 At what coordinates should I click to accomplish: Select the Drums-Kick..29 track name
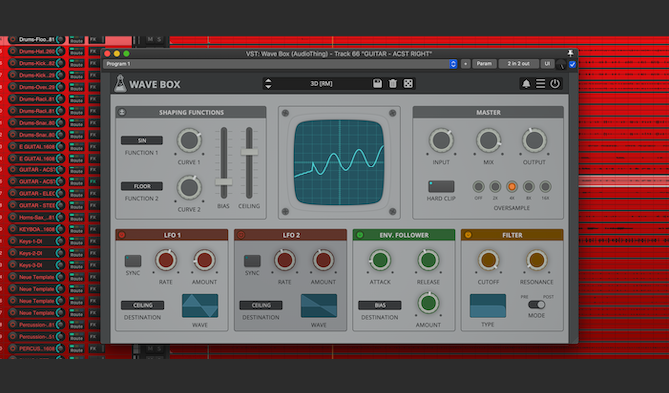click(37, 75)
